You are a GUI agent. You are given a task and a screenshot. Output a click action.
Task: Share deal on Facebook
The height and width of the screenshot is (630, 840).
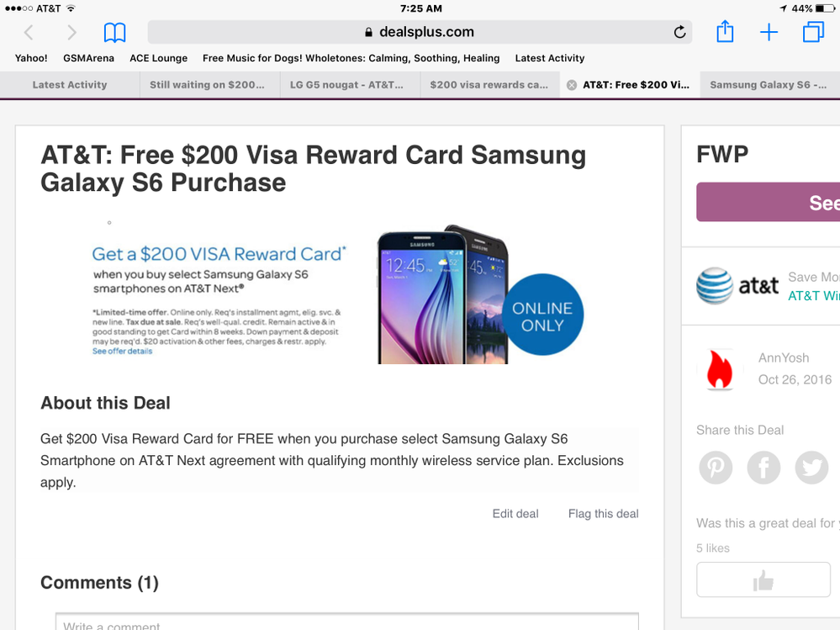pyautogui.click(x=763, y=467)
